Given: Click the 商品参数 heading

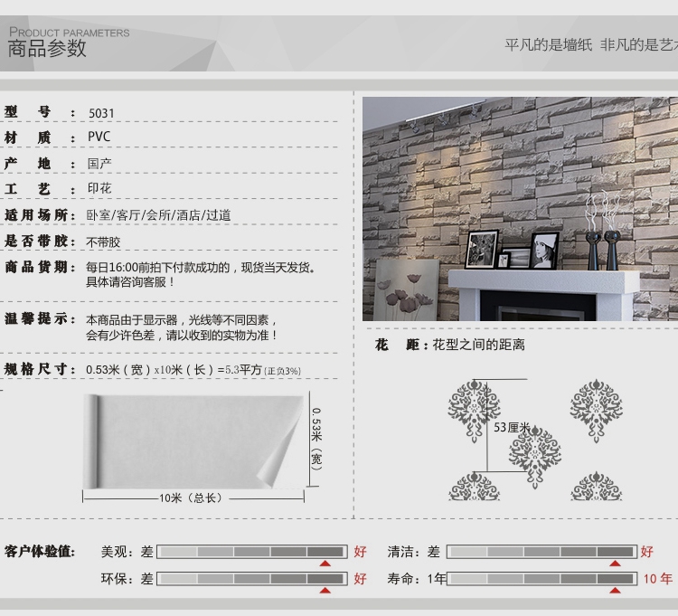Looking at the screenshot, I should pyautogui.click(x=47, y=49).
